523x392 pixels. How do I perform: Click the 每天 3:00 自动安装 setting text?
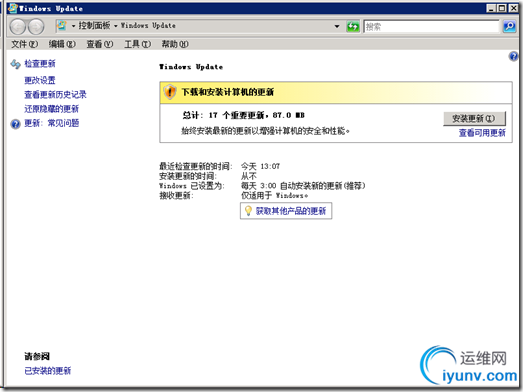(303, 186)
